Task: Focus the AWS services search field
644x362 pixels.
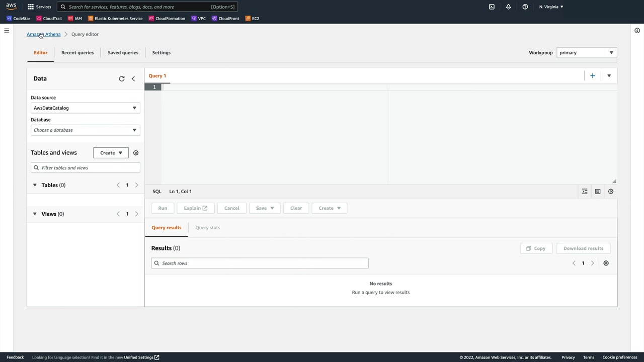Action: (147, 7)
